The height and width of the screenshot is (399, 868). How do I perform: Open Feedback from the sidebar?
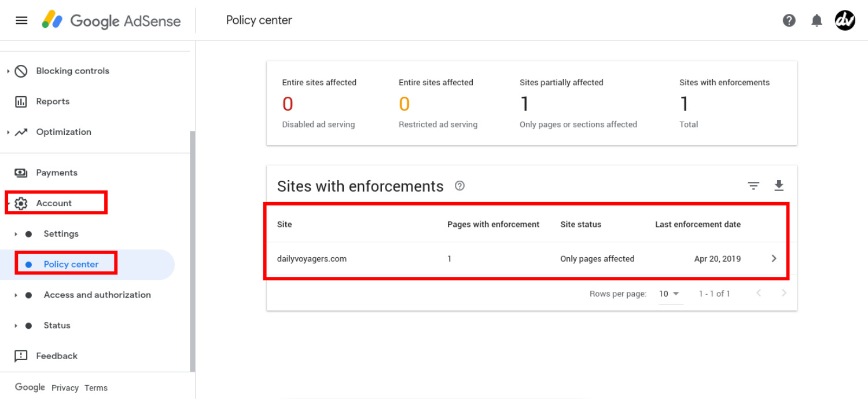(57, 356)
